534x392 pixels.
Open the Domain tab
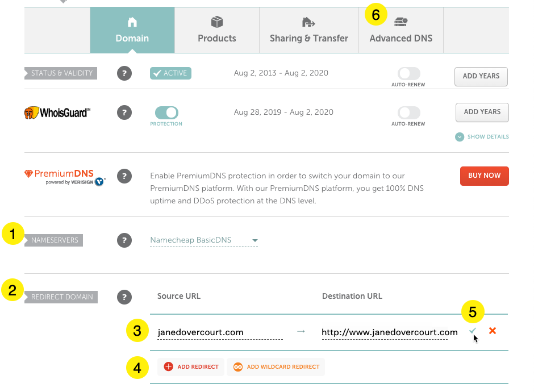pos(132,30)
